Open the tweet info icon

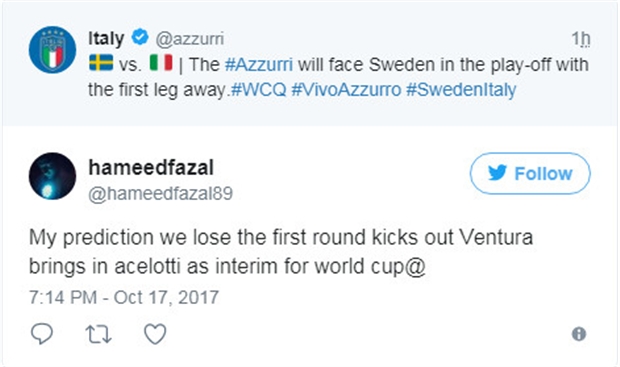(579, 334)
